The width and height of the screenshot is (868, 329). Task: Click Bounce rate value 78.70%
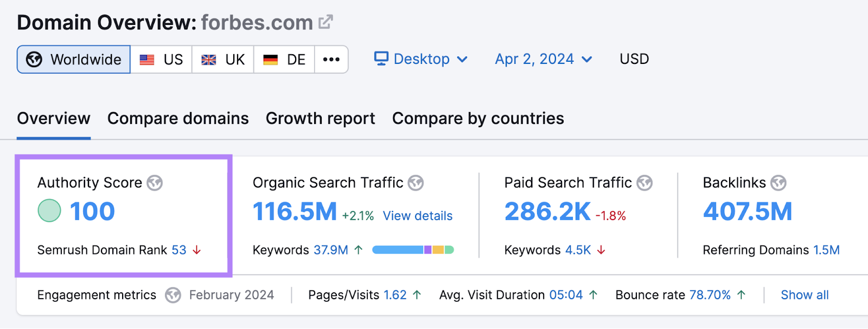point(710,295)
